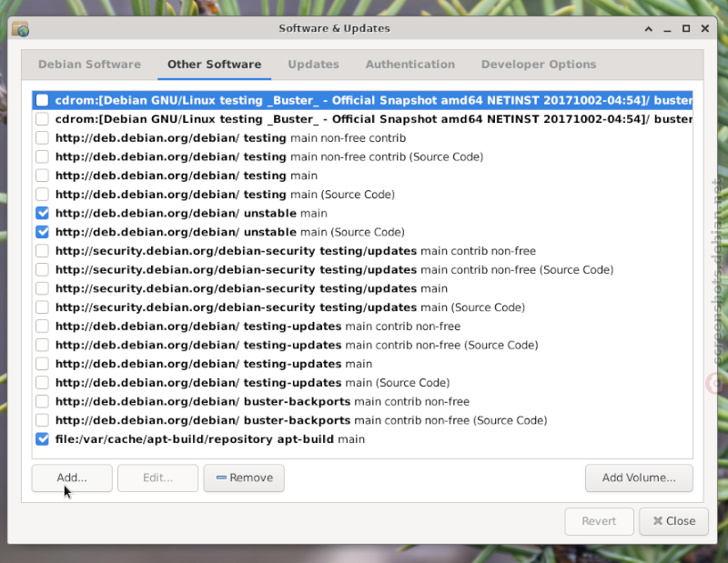This screenshot has width=728, height=563.
Task: Enable the testing-updates main checkbox
Action: [x=42, y=364]
